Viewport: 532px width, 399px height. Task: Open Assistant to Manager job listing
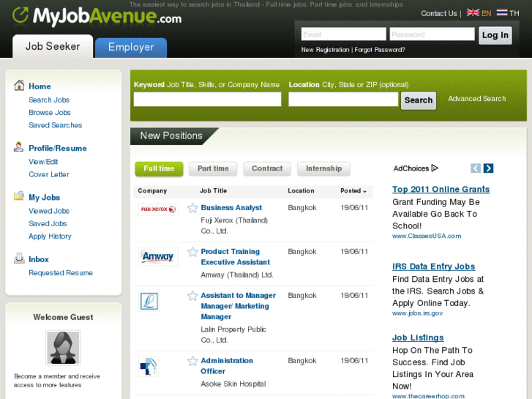[x=238, y=306]
